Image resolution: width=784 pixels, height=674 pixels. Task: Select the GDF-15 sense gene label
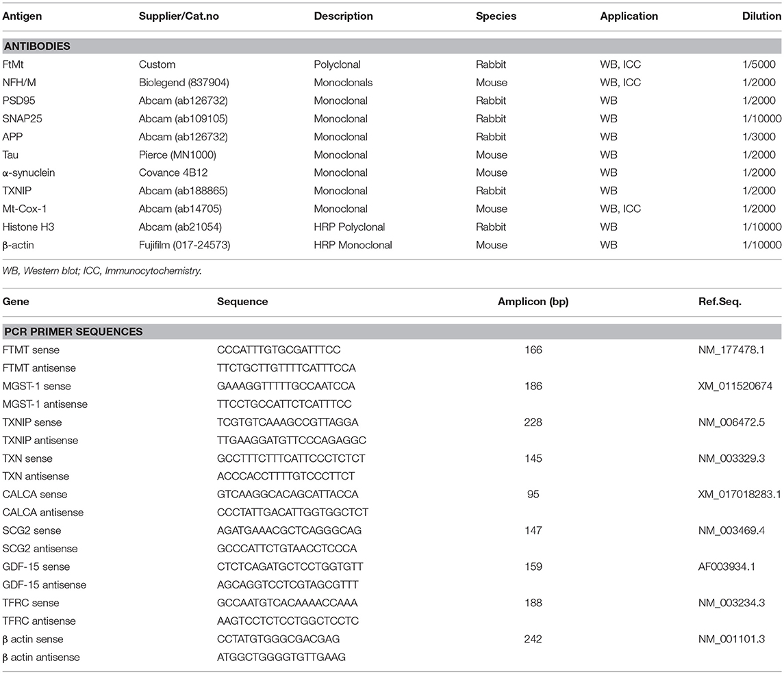tap(36, 567)
